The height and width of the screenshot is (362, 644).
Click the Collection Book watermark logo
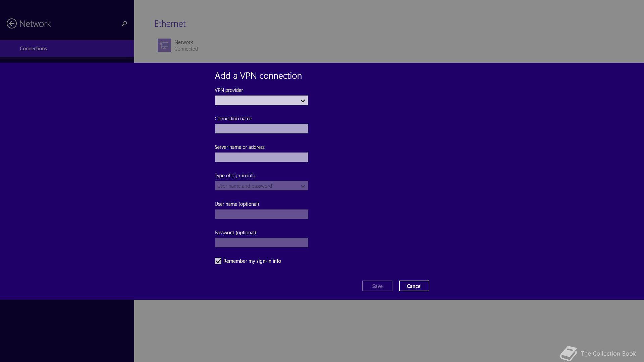pyautogui.click(x=569, y=353)
